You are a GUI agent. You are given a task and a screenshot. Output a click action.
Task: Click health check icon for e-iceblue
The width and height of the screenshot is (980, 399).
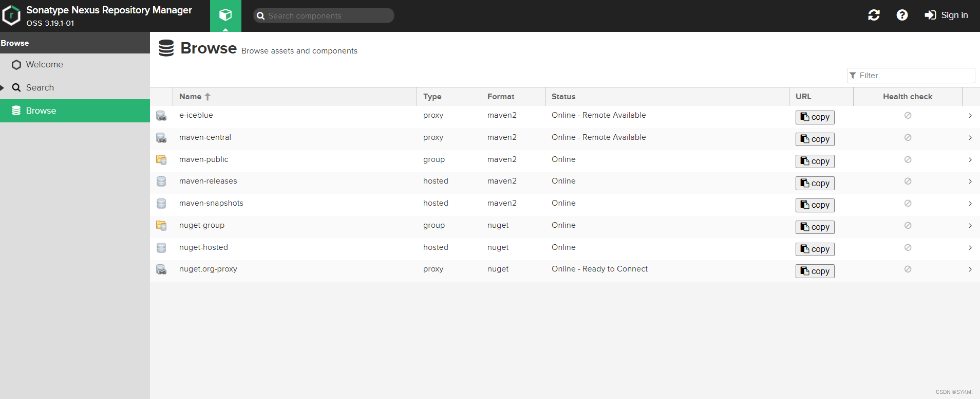pos(908,115)
